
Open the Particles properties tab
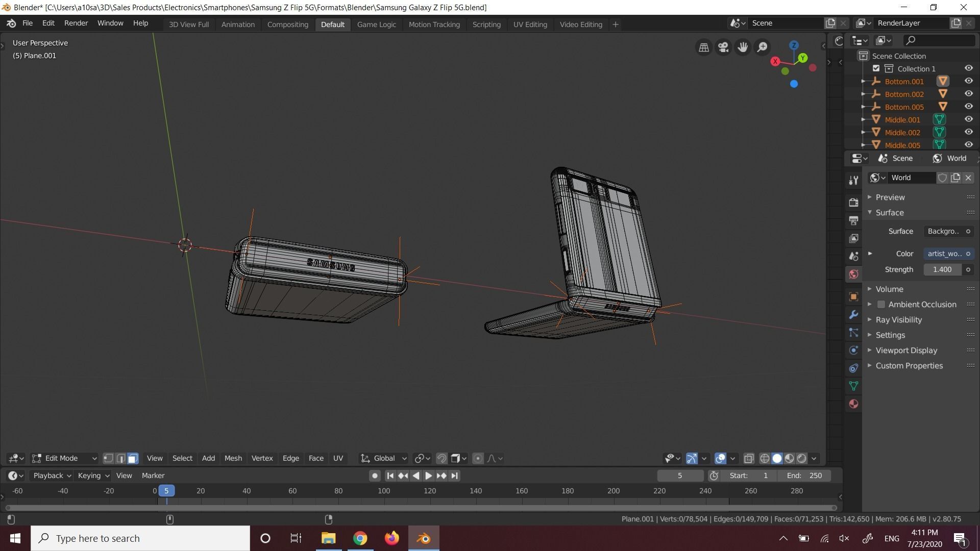853,332
